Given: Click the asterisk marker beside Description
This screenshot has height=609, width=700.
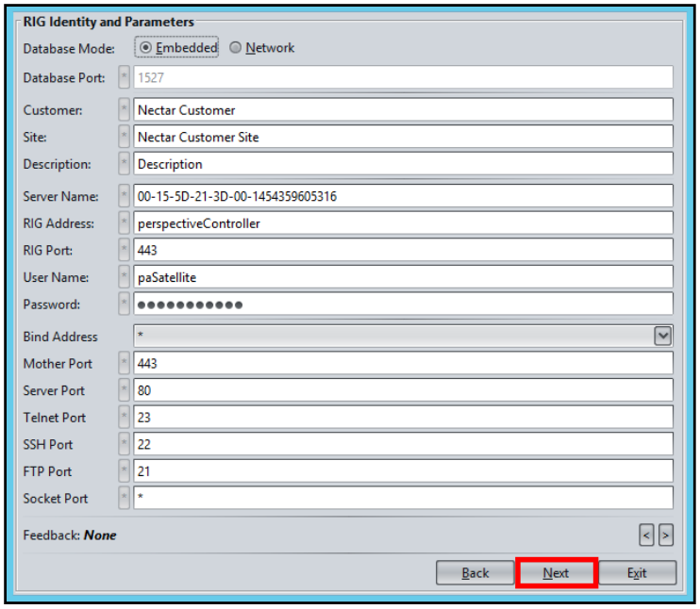Looking at the screenshot, I should (x=125, y=164).
